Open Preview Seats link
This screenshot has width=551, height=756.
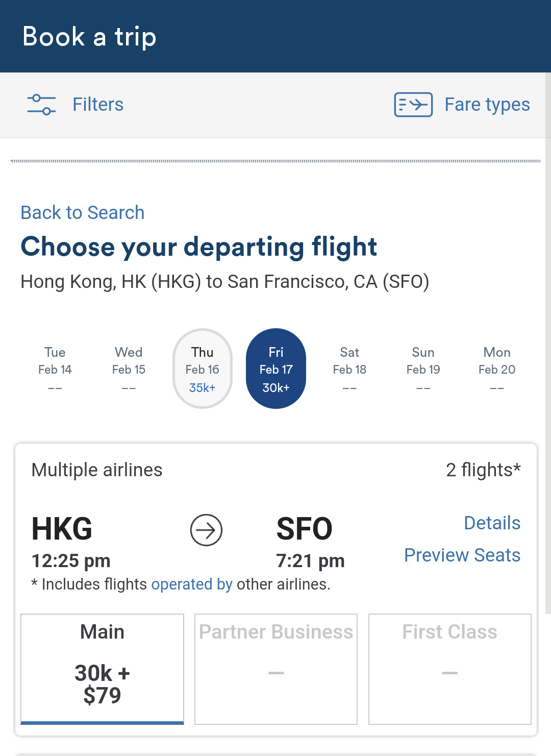[462, 555]
